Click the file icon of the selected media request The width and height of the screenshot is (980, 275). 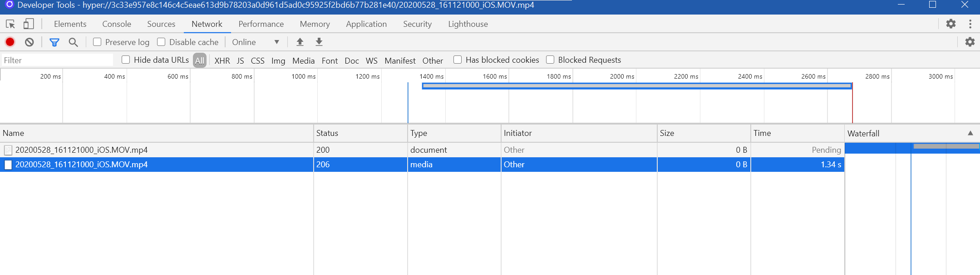(x=8, y=165)
